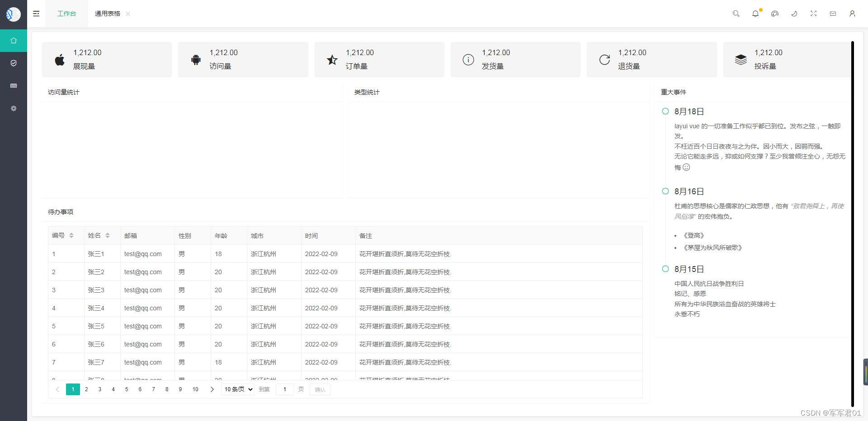Click the app logo at top left

[14, 14]
